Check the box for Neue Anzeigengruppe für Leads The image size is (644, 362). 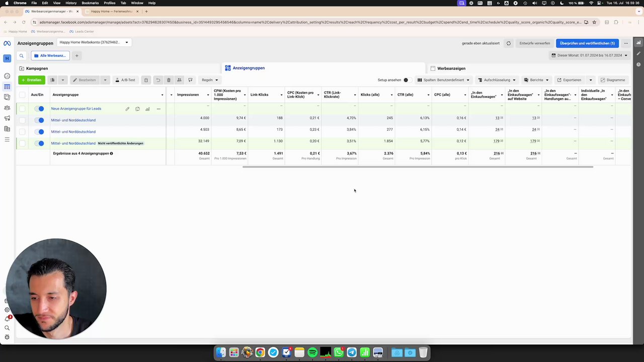(22, 109)
